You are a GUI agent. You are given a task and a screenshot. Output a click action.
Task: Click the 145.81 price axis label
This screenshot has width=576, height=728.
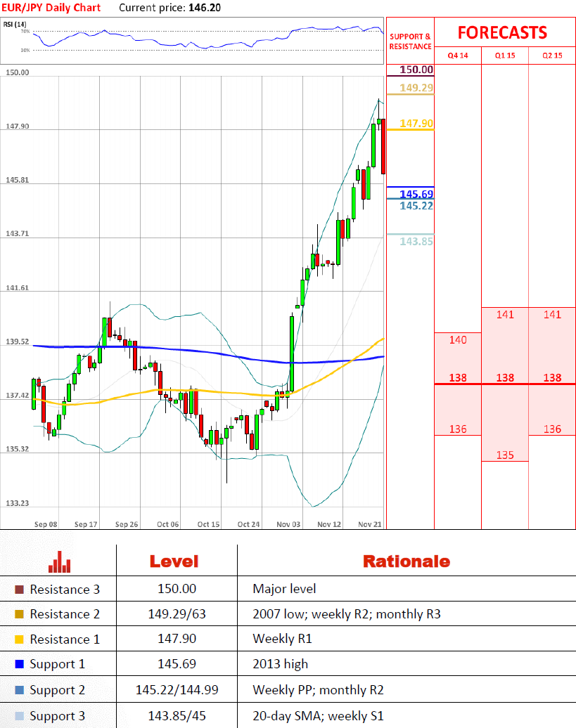[x=17, y=180]
